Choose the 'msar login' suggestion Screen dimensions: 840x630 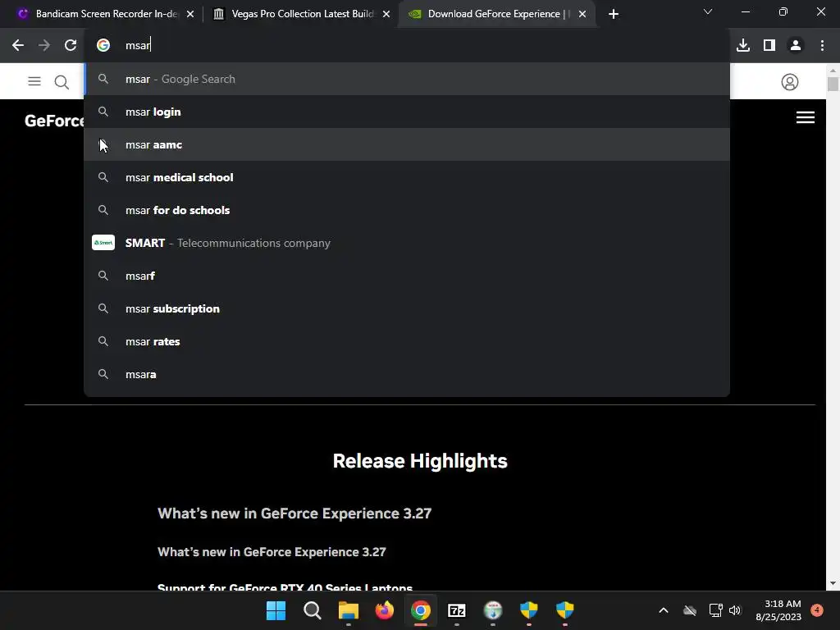click(x=407, y=112)
